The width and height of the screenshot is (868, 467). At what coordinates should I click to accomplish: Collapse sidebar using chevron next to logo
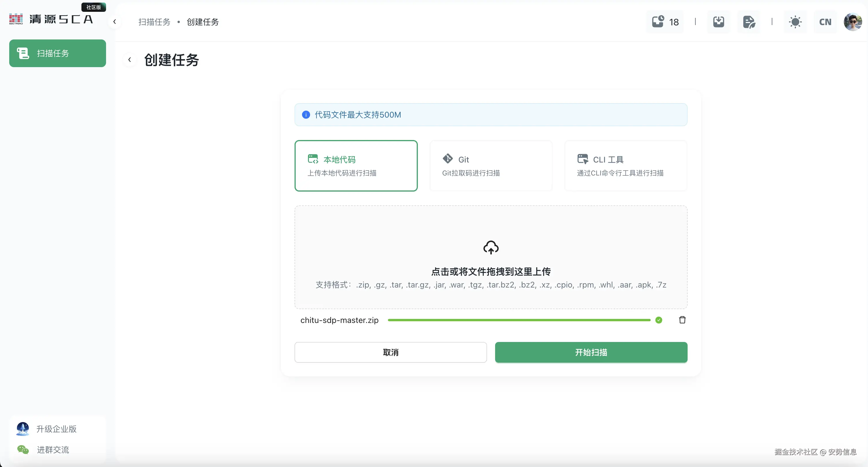pos(115,22)
